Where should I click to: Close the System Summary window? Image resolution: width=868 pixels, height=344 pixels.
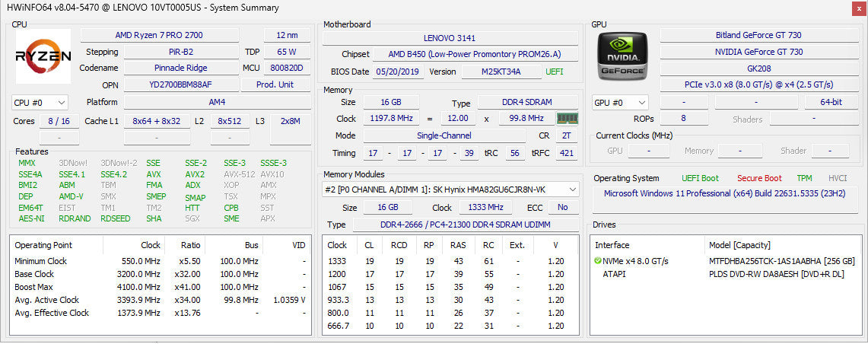point(858,7)
